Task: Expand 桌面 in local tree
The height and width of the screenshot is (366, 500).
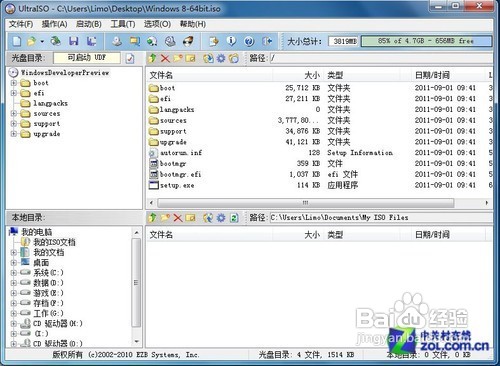Action: tap(14, 263)
